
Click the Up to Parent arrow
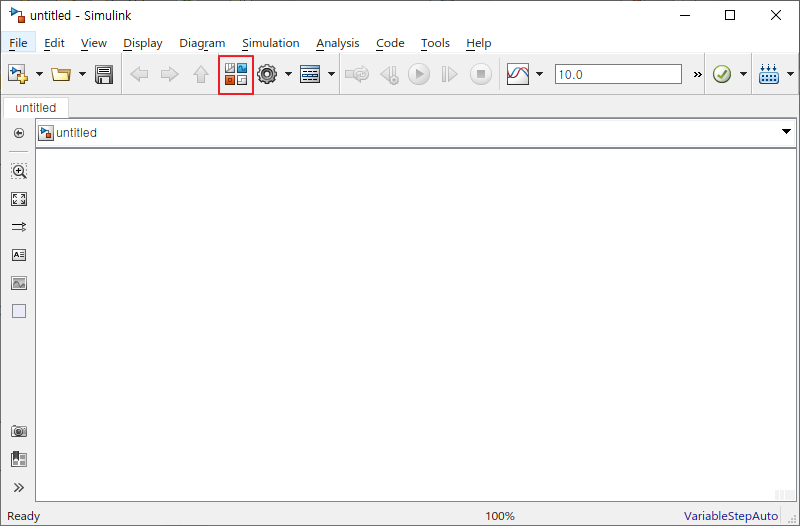click(201, 74)
